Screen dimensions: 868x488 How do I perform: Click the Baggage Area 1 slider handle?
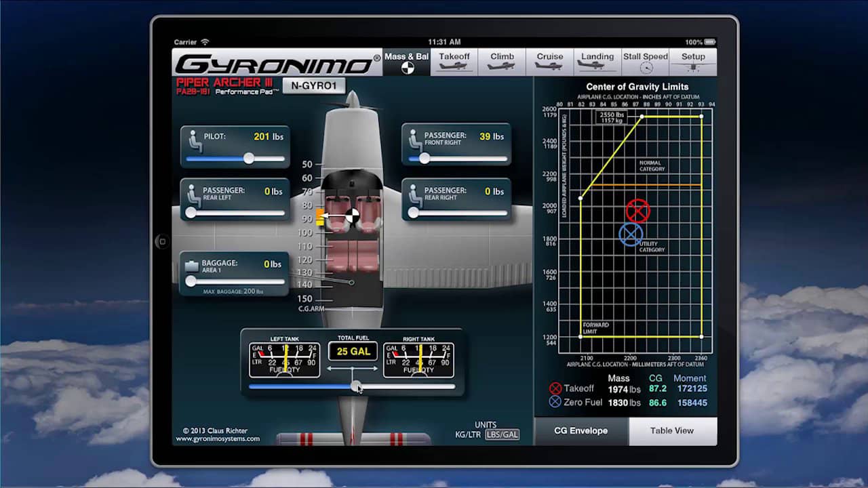191,281
